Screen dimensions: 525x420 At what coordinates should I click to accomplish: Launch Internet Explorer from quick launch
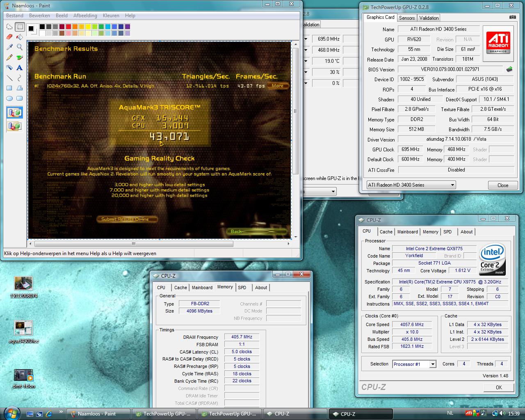(49, 414)
